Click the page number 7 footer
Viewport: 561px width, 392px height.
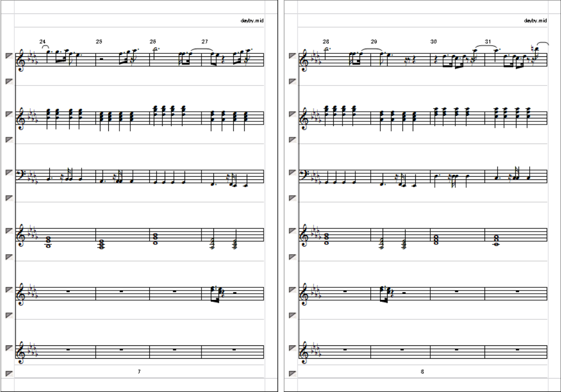pos(139,372)
